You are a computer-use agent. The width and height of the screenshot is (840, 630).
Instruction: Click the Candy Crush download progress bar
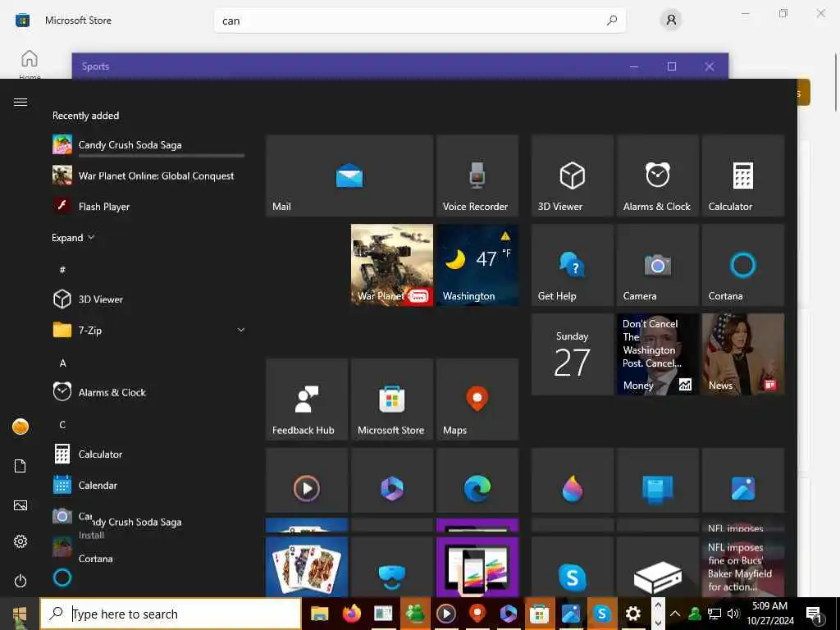point(162,156)
